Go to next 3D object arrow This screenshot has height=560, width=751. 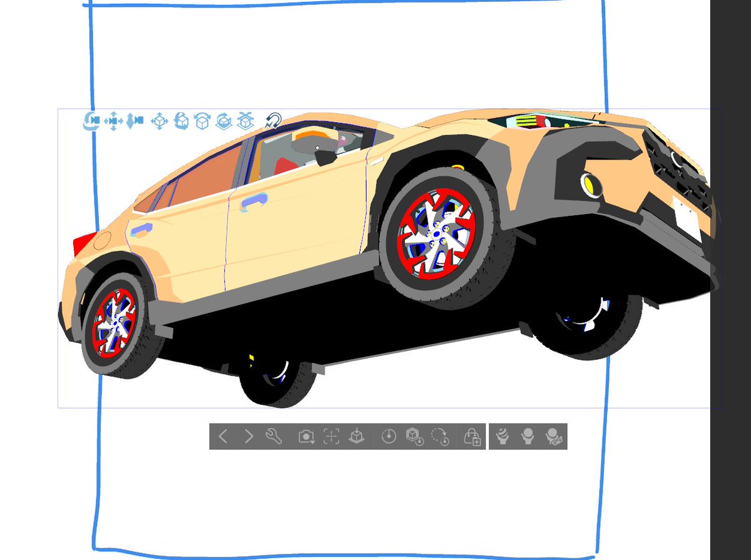248,437
